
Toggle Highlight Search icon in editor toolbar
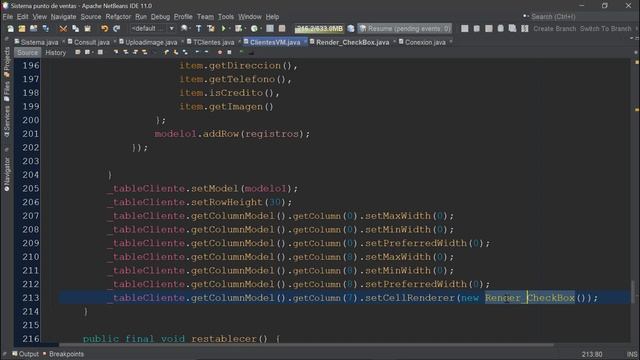[144, 52]
